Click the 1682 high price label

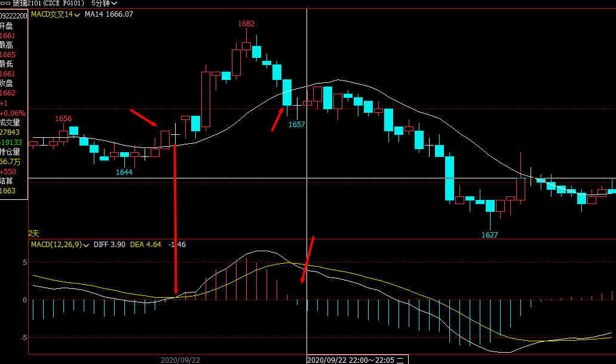(x=246, y=24)
